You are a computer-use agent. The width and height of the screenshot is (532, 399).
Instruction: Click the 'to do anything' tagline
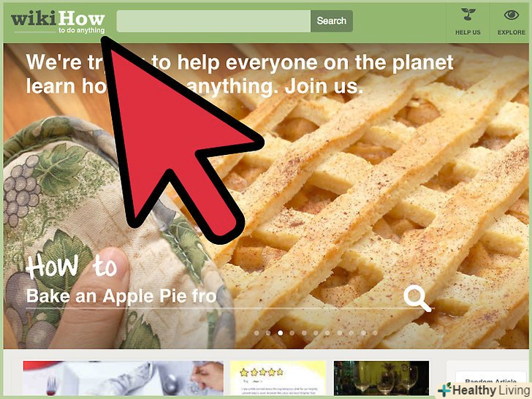[x=81, y=31]
